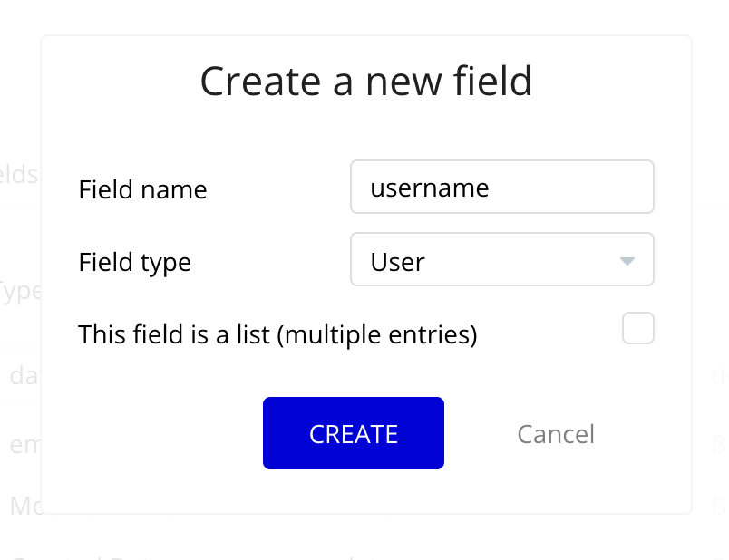
Task: Click the faded "em" row behind the dialog
Action: [x=23, y=445]
